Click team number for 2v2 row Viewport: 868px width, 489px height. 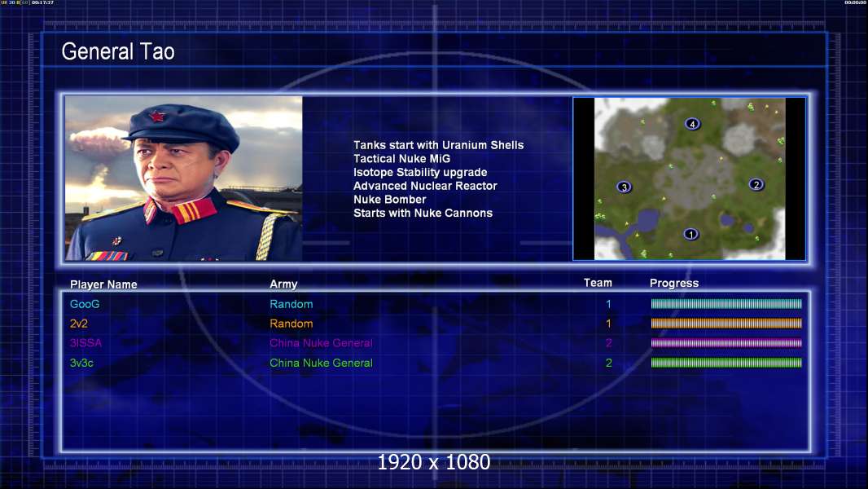608,324
